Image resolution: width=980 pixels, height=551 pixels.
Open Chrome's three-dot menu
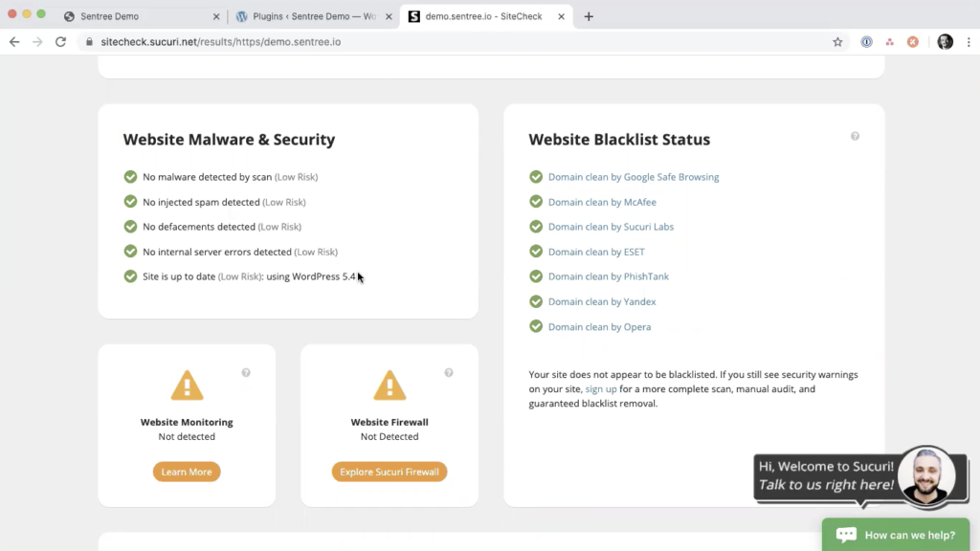point(969,42)
